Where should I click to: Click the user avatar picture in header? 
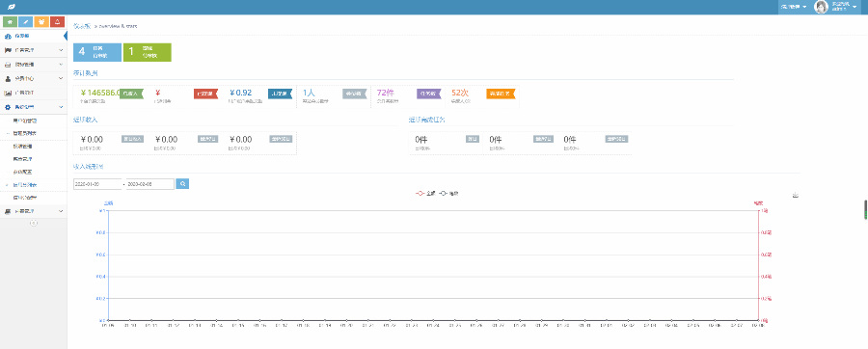[x=821, y=7]
